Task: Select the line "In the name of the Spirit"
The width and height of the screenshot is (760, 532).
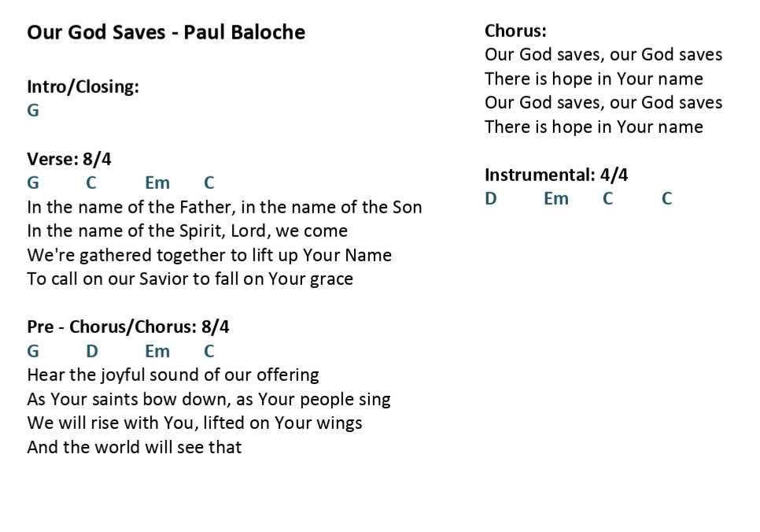Action: (x=187, y=231)
